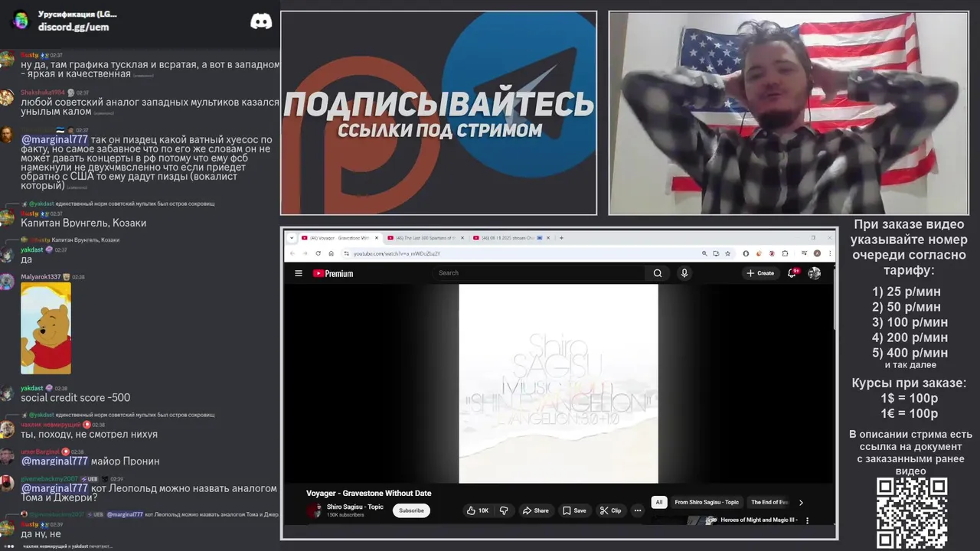This screenshot has height=551, width=980.
Task: Click the Share button
Action: point(535,510)
